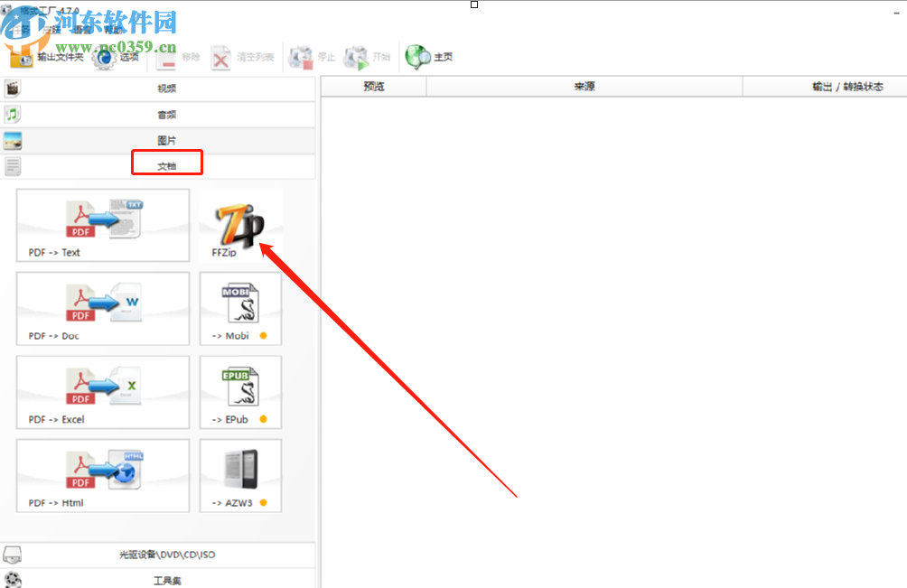
Task: Open the language (语言) menu
Action: [81, 30]
